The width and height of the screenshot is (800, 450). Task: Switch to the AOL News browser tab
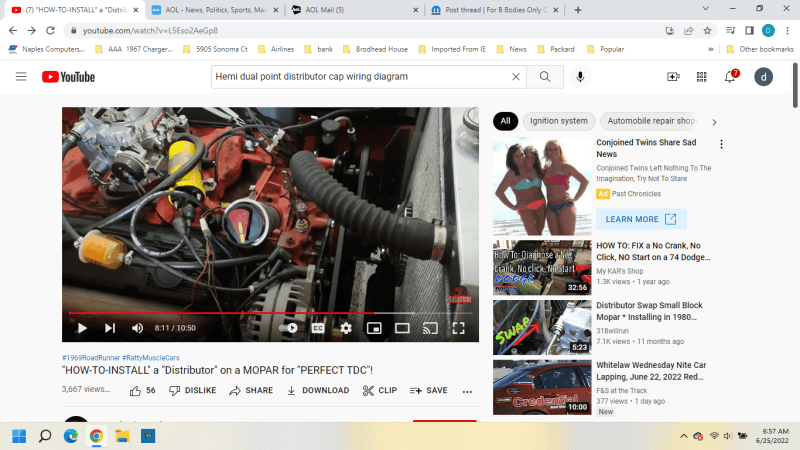pyautogui.click(x=214, y=10)
